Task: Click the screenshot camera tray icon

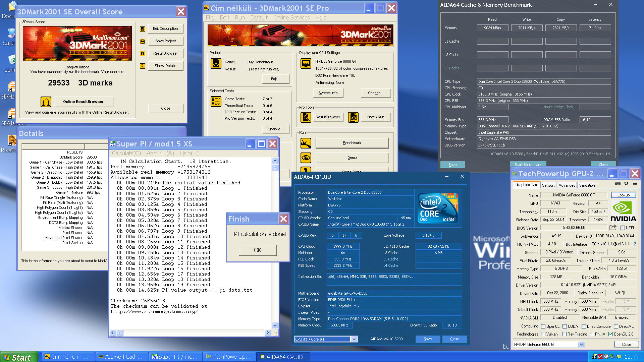Action: [595, 357]
